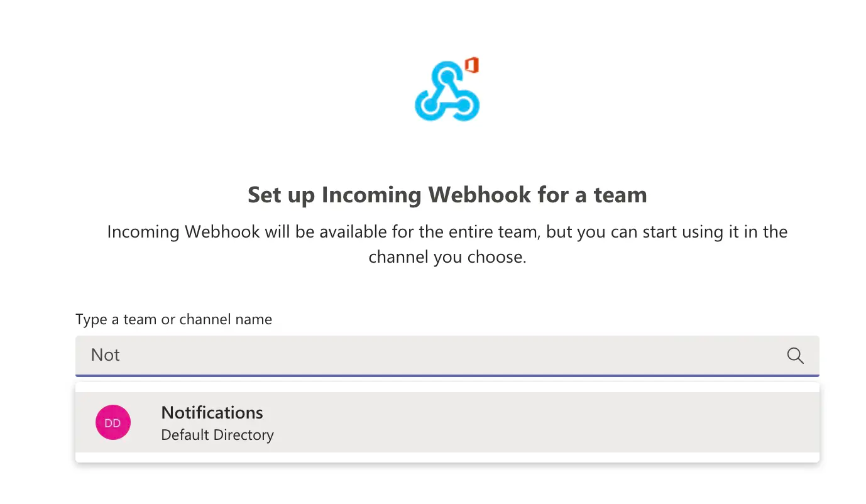Click the Default Directory avatar circle
The width and height of the screenshot is (866, 504).
point(112,422)
